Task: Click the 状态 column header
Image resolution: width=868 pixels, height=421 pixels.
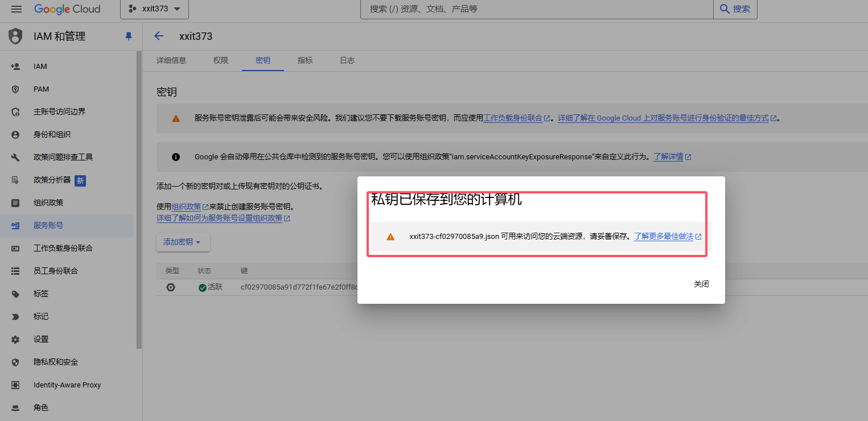Action: pyautogui.click(x=204, y=271)
